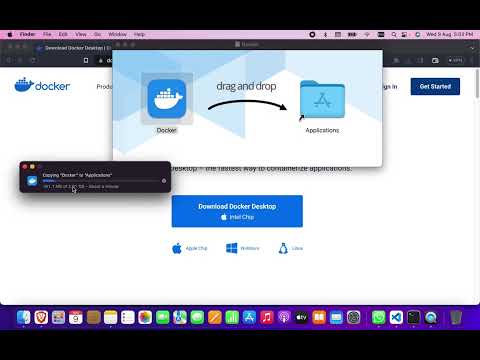Click the Wi-Fi status icon
Screen dimensions: 480x360
367,34
